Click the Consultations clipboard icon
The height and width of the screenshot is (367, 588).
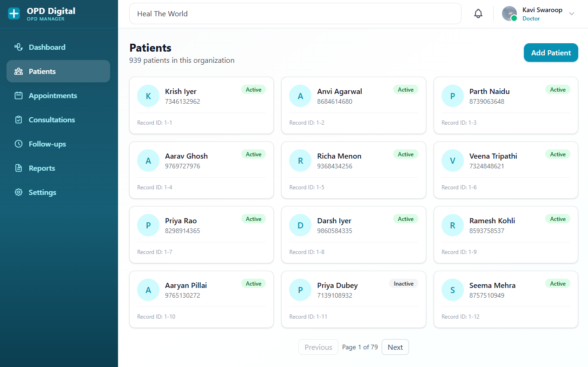point(19,120)
